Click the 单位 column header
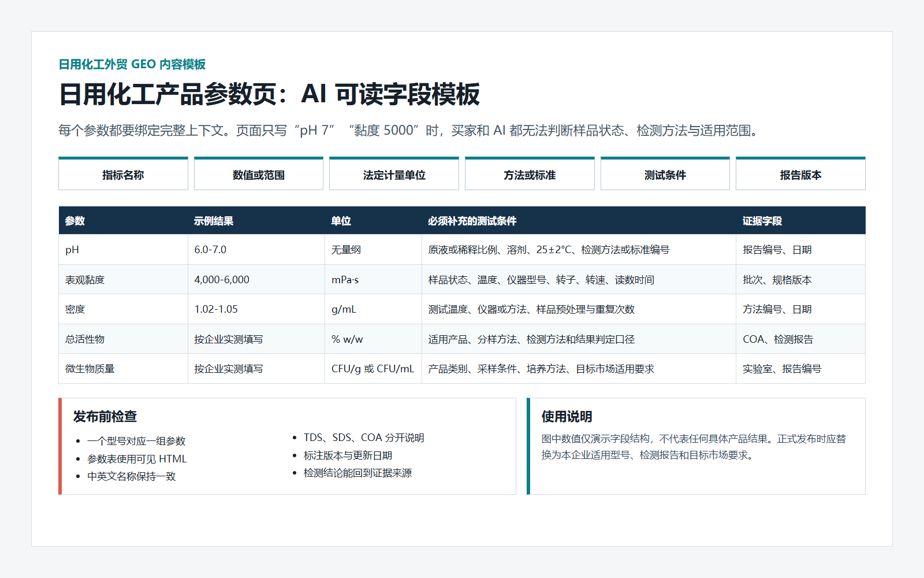Screen dimensions: 924x578 pos(373,221)
